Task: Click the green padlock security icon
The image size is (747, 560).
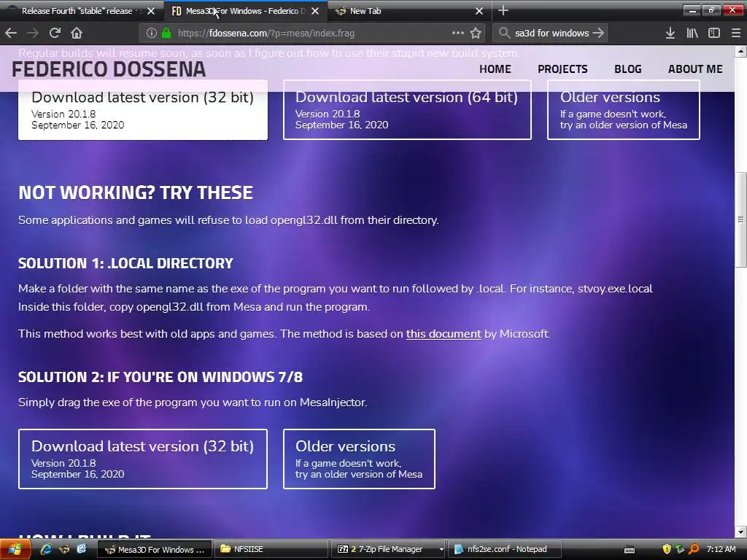Action: [x=166, y=33]
